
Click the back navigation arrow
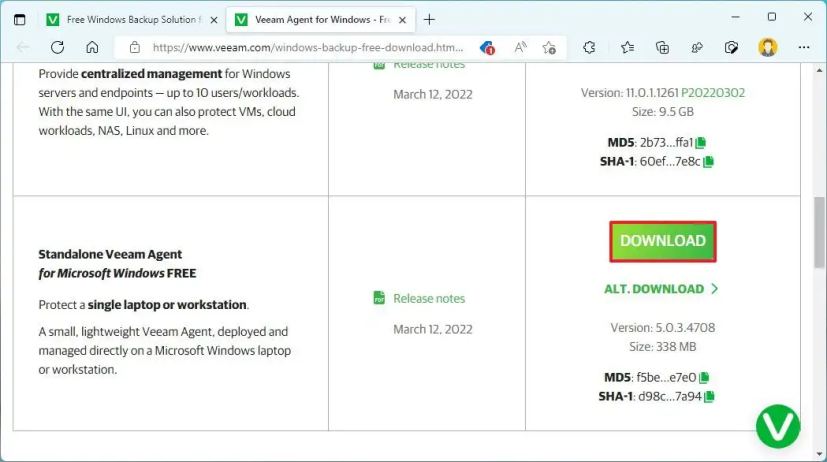tap(23, 47)
